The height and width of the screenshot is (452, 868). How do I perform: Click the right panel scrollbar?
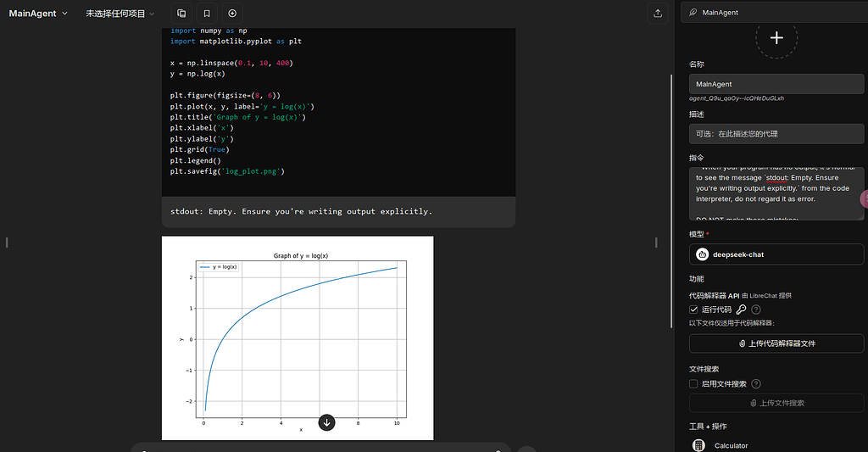click(671, 200)
